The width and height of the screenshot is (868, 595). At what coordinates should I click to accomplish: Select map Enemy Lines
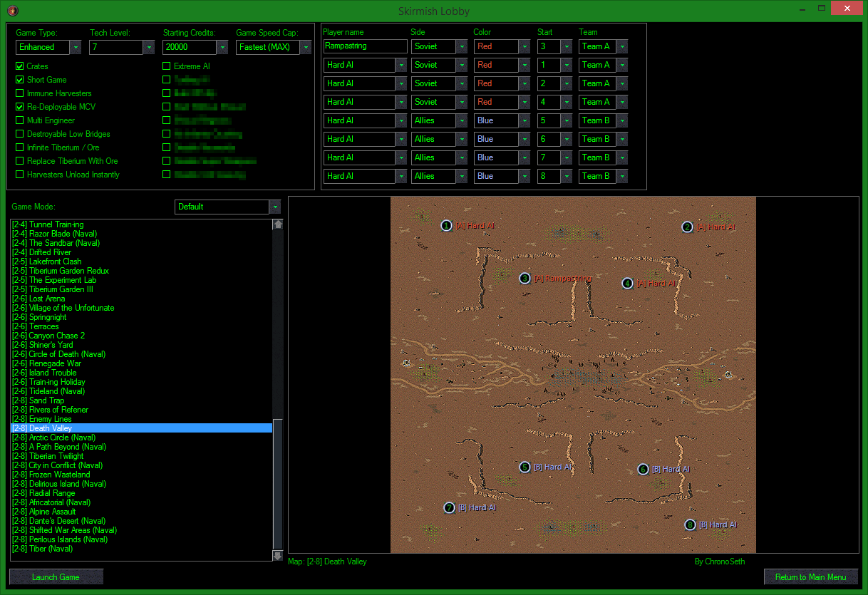[x=141, y=419]
